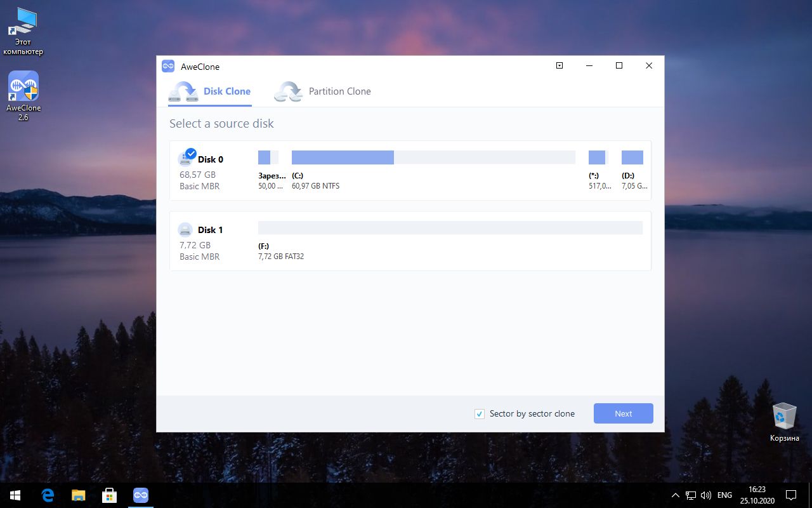812x508 pixels.
Task: Click the 60,97 GB NTFS text
Action: coord(316,186)
